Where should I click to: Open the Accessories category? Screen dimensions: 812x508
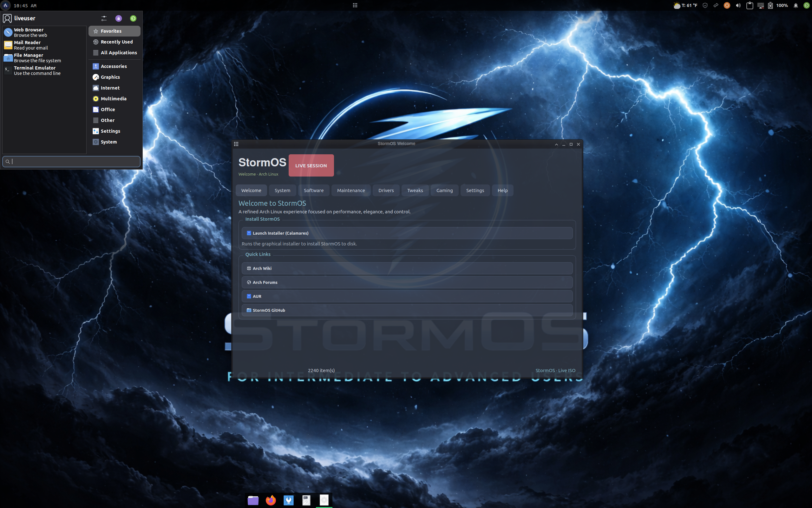coord(115,66)
